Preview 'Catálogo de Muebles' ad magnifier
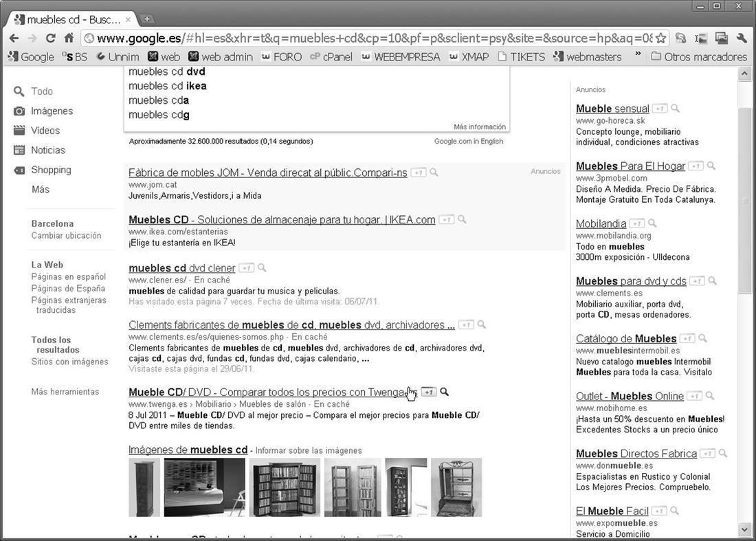The height and width of the screenshot is (541, 756). pos(702,338)
